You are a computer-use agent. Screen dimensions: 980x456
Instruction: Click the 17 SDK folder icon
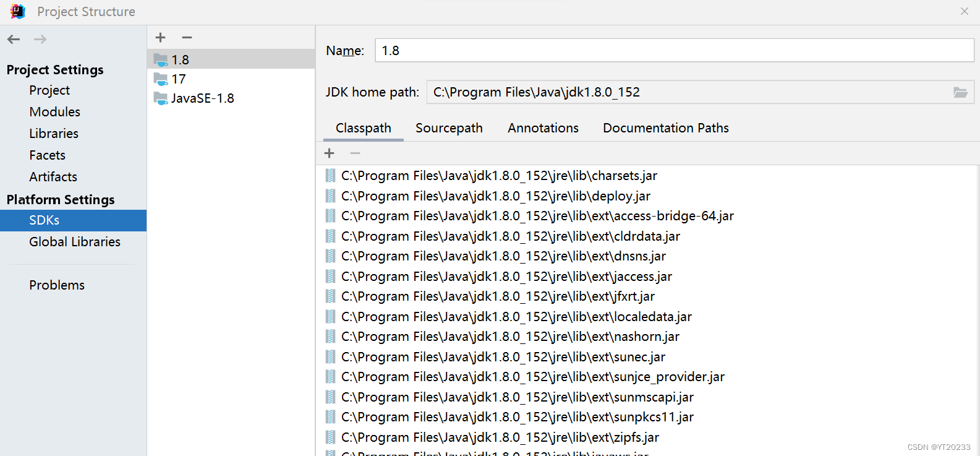click(161, 79)
